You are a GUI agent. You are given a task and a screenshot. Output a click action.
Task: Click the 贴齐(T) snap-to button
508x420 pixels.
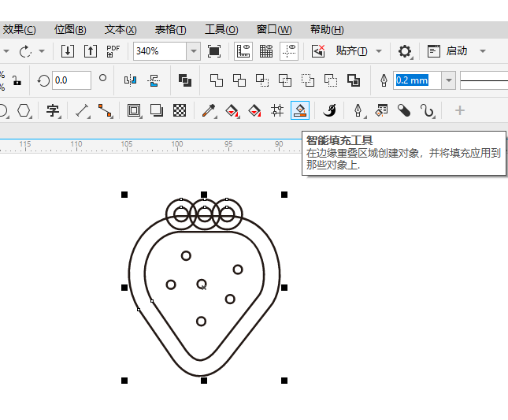tap(351, 51)
